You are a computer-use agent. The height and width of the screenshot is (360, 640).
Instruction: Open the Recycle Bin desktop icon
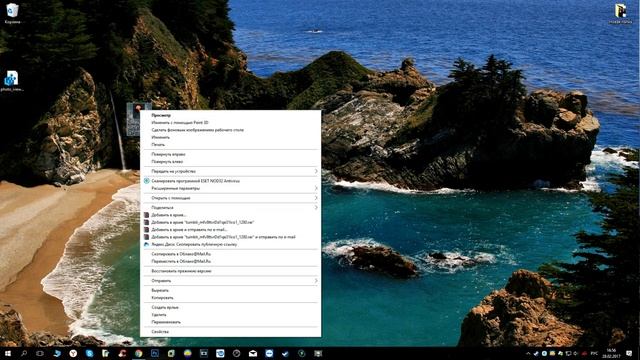point(12,13)
